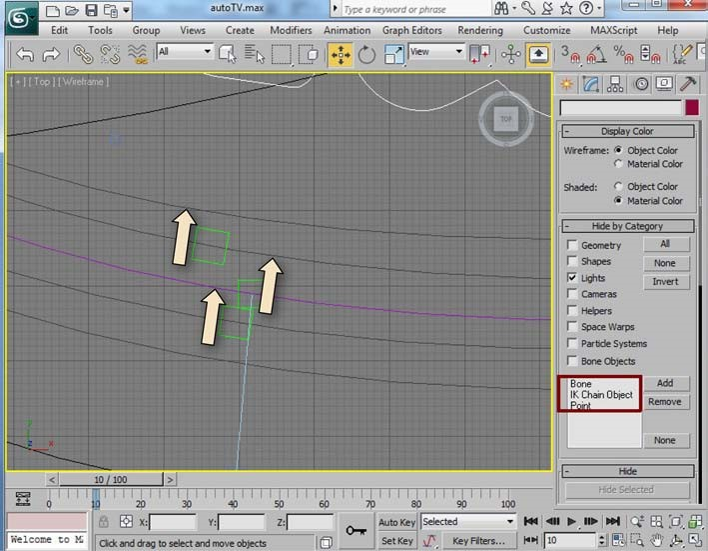Click Maximize Viewport Toggle icon

coord(695,540)
